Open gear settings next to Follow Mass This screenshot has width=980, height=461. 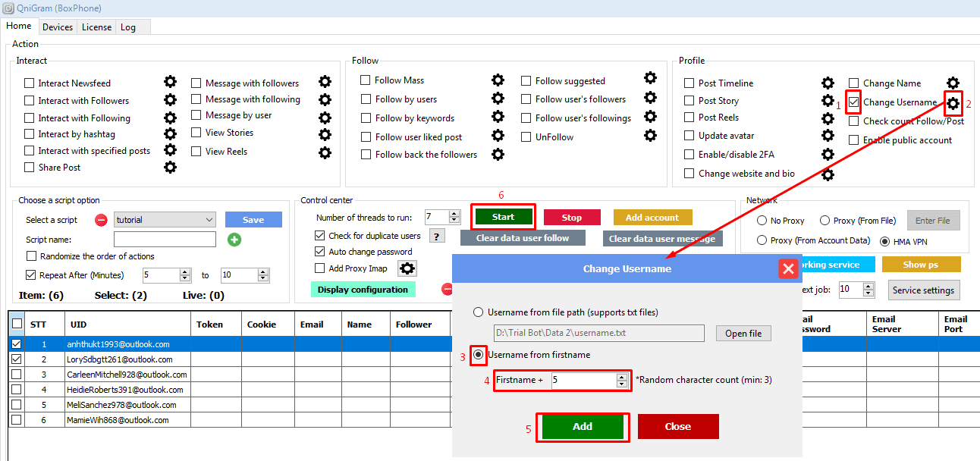498,80
